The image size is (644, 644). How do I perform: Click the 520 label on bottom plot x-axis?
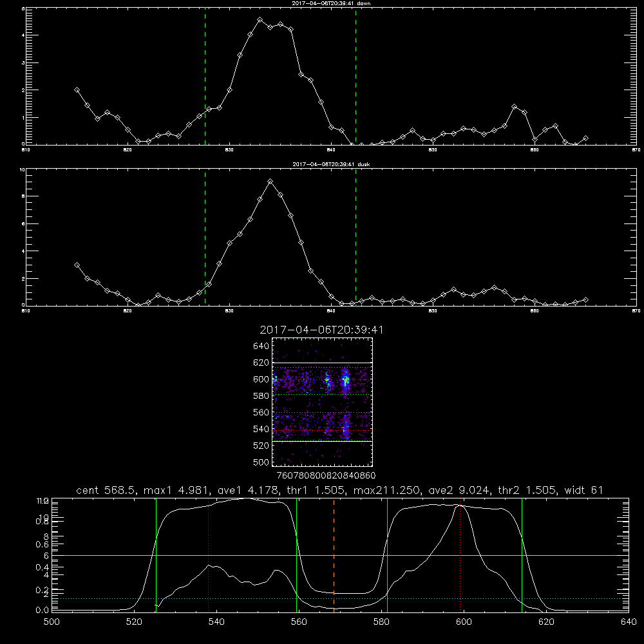(x=134, y=622)
